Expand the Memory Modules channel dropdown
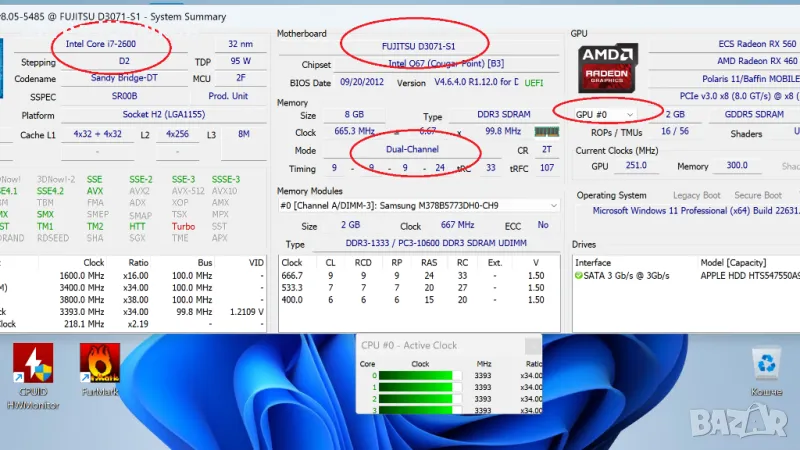800x450 pixels. [x=419, y=205]
